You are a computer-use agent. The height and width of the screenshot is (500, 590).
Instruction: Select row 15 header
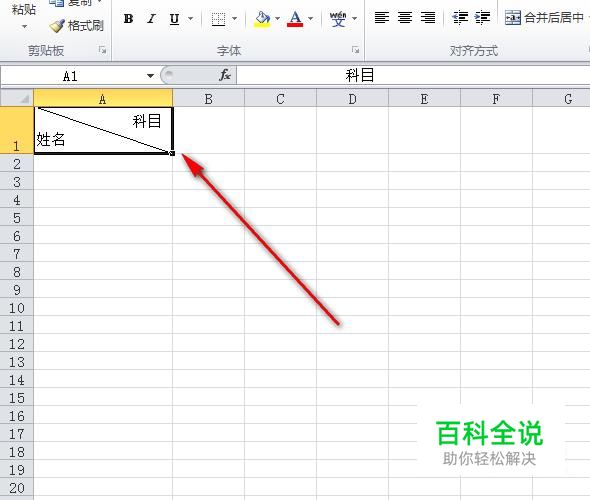coord(17,397)
